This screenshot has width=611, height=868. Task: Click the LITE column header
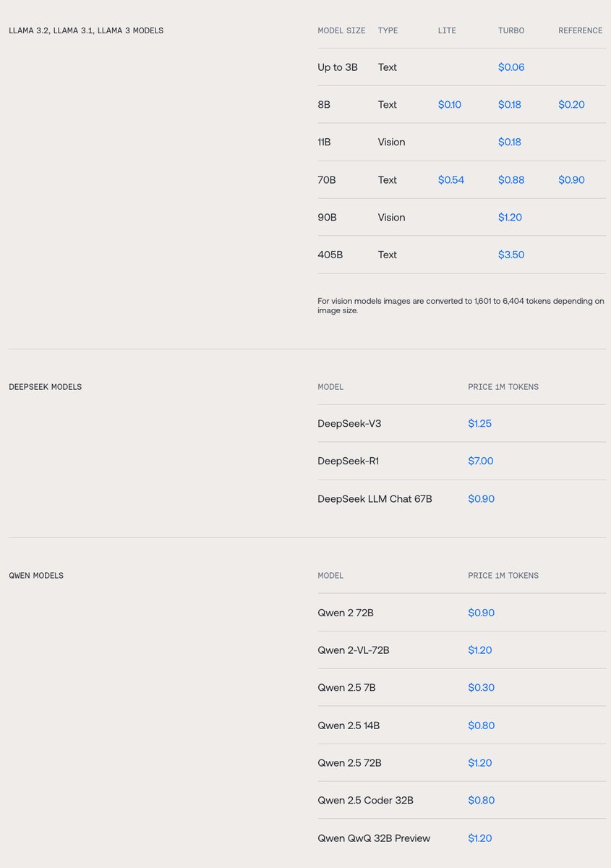point(447,31)
